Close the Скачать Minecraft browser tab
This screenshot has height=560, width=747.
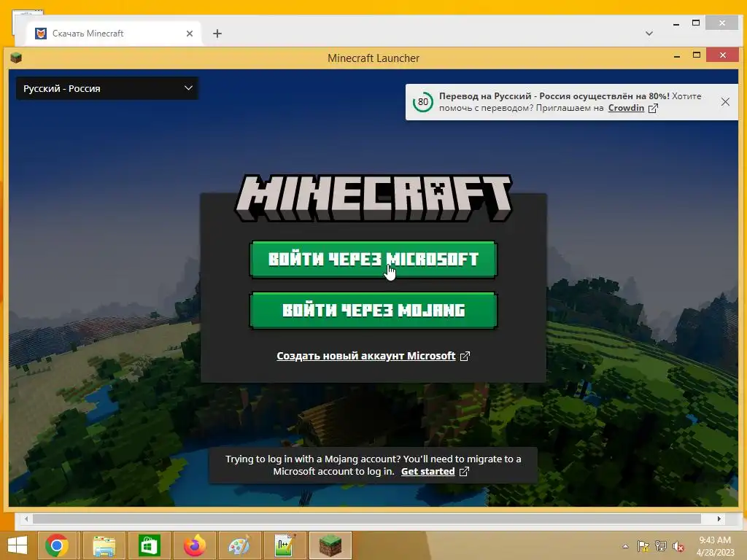click(190, 34)
